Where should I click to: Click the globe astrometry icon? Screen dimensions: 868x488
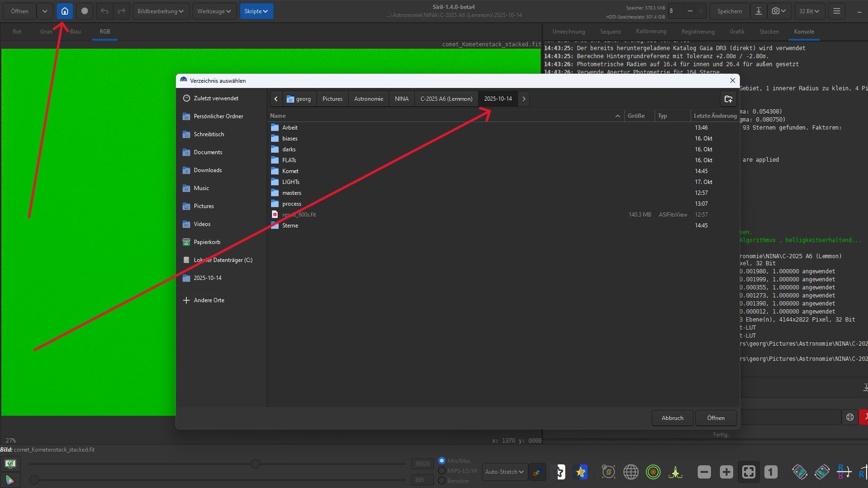pos(631,471)
